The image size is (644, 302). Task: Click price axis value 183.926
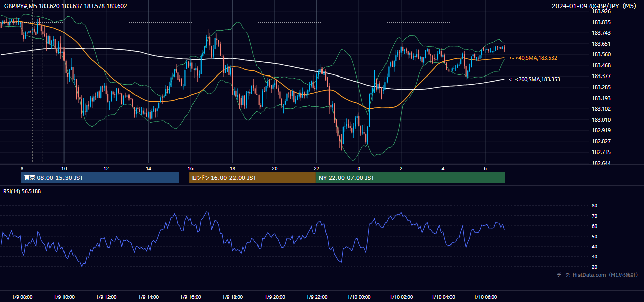point(601,11)
